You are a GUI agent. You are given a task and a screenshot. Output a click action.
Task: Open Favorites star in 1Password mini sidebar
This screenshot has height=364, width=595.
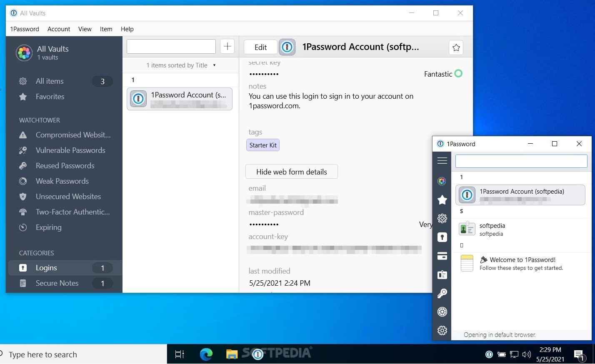coord(442,200)
